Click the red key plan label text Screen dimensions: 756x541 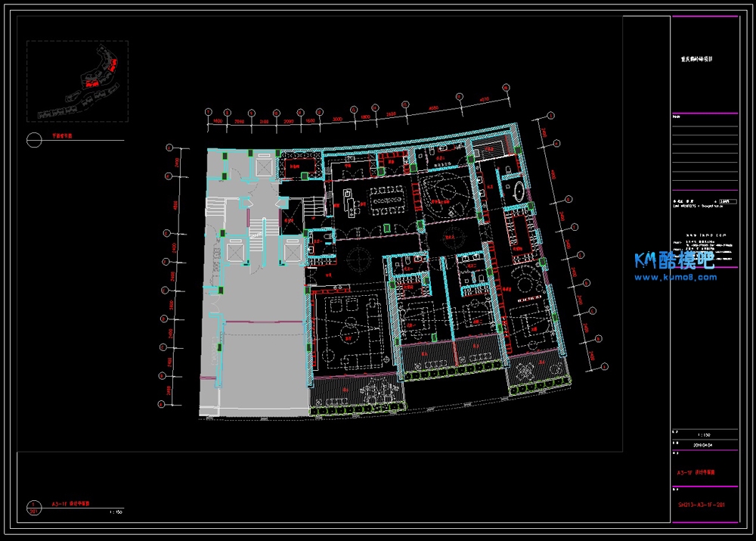(61, 137)
